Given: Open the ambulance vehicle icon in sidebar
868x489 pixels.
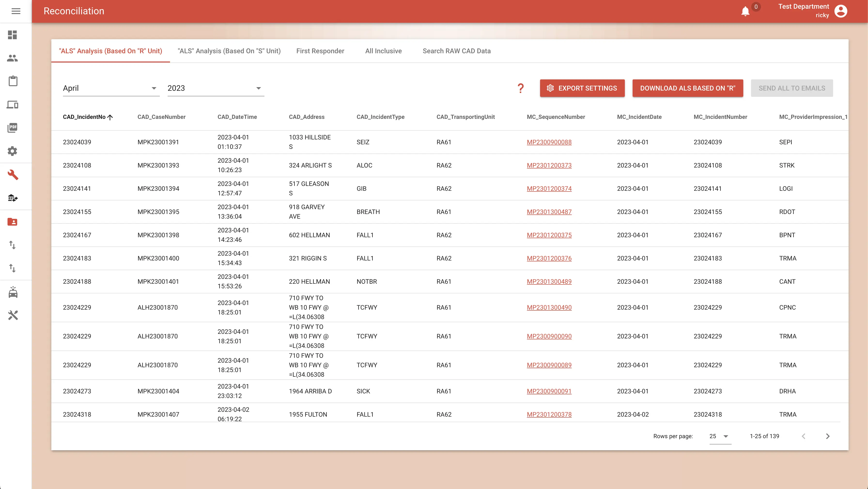Looking at the screenshot, I should click(13, 292).
